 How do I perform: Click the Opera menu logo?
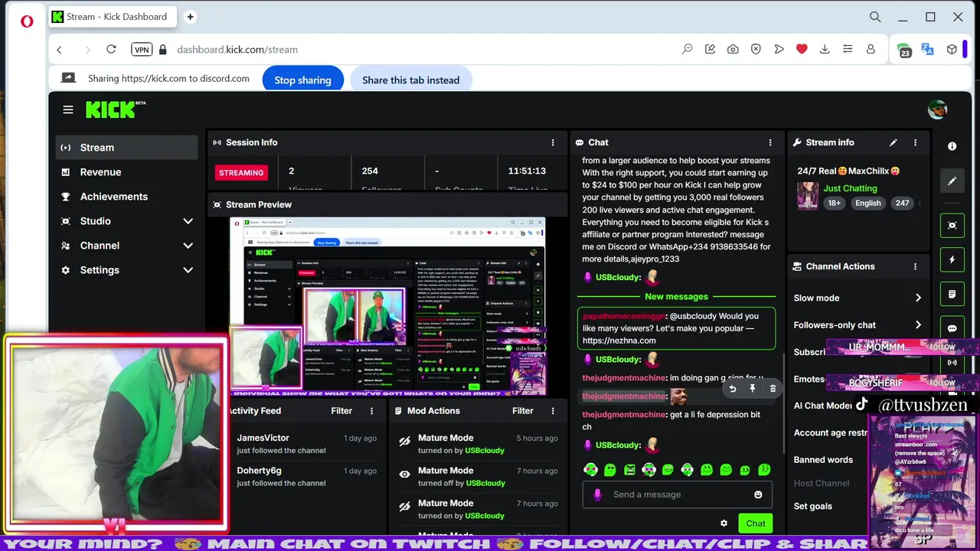[x=27, y=21]
